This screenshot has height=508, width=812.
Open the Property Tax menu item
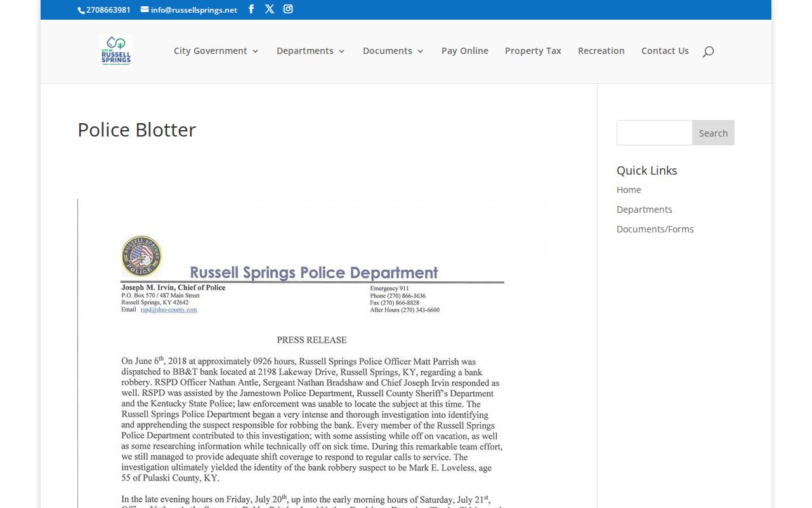(x=533, y=51)
